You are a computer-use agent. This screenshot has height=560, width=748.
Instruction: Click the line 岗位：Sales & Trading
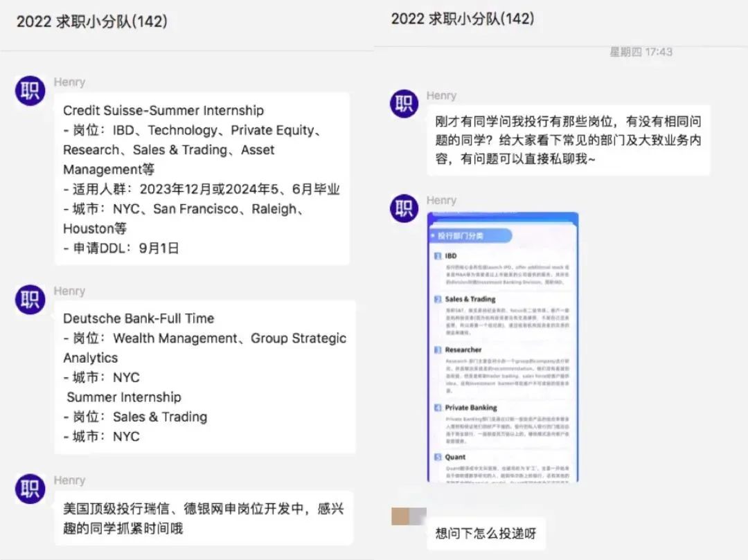coord(136,417)
